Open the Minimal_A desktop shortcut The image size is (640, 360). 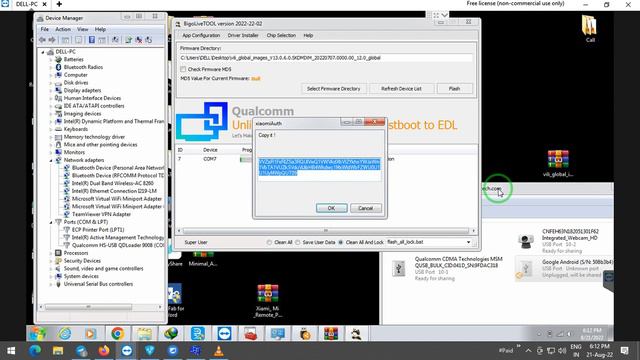(x=202, y=260)
